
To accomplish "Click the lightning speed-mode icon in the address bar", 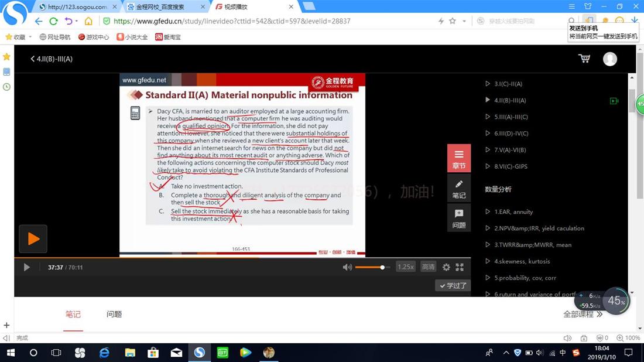I will click(441, 21).
